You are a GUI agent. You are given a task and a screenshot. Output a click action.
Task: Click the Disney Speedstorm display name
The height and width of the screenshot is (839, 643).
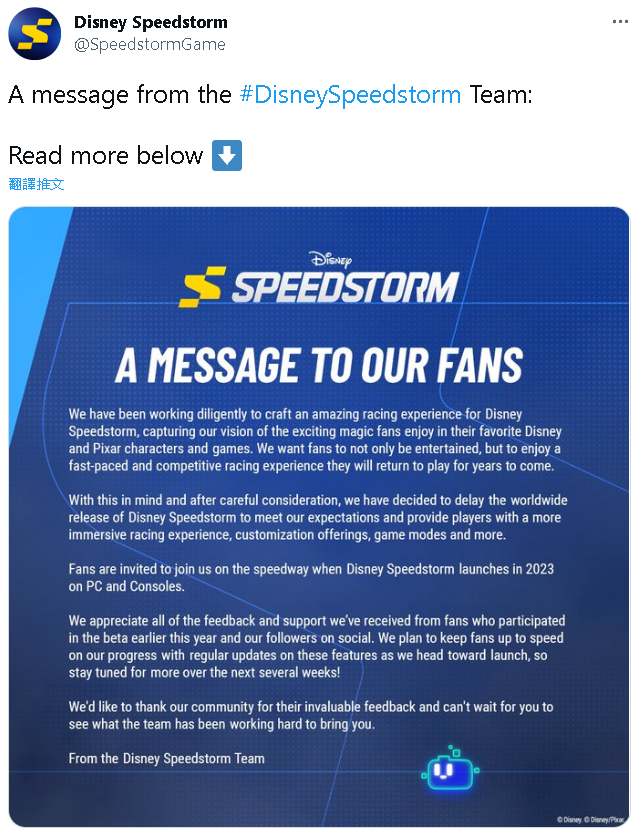point(151,22)
